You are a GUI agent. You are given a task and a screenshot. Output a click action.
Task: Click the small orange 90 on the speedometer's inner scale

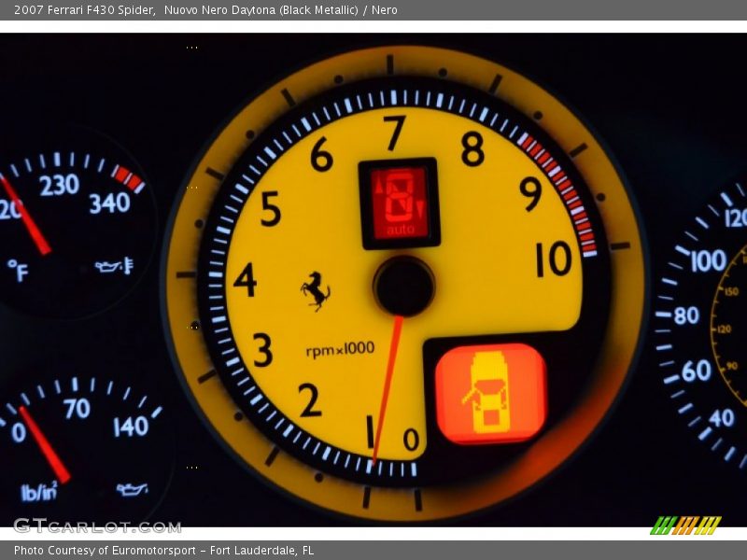[732, 366]
